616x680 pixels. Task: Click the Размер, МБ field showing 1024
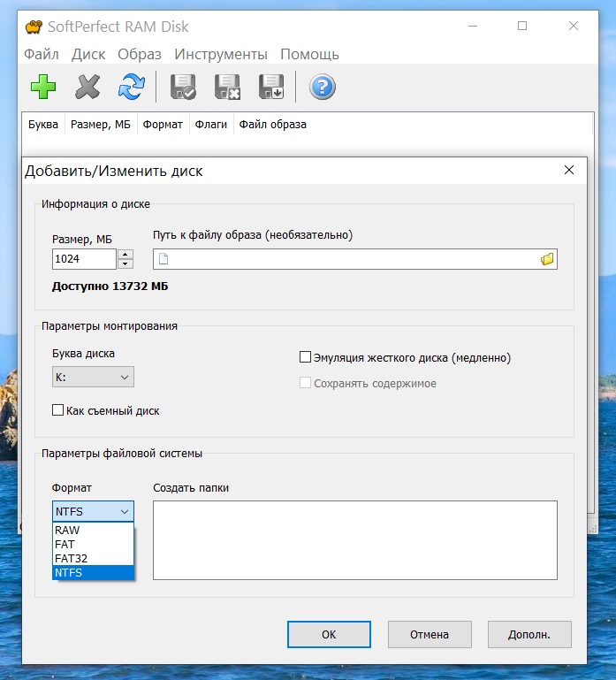click(84, 259)
